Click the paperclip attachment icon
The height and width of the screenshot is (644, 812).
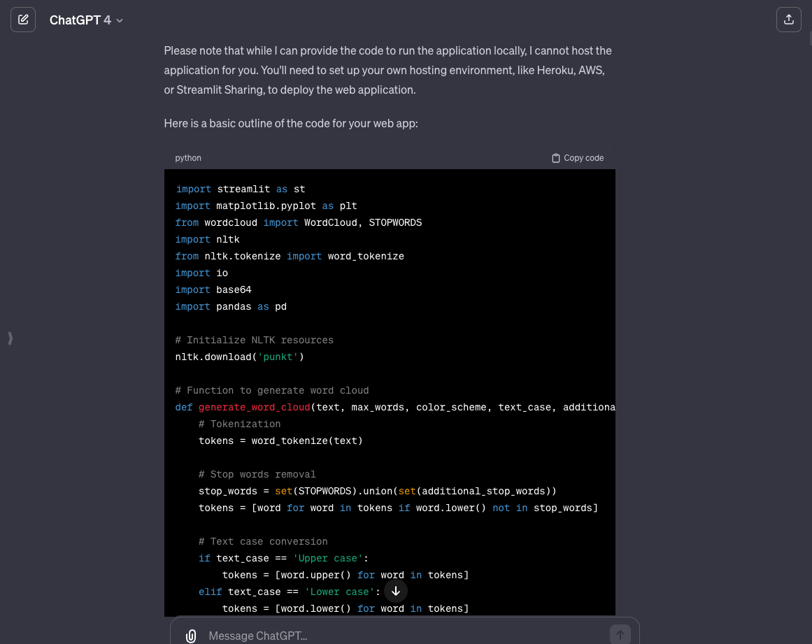(190, 636)
